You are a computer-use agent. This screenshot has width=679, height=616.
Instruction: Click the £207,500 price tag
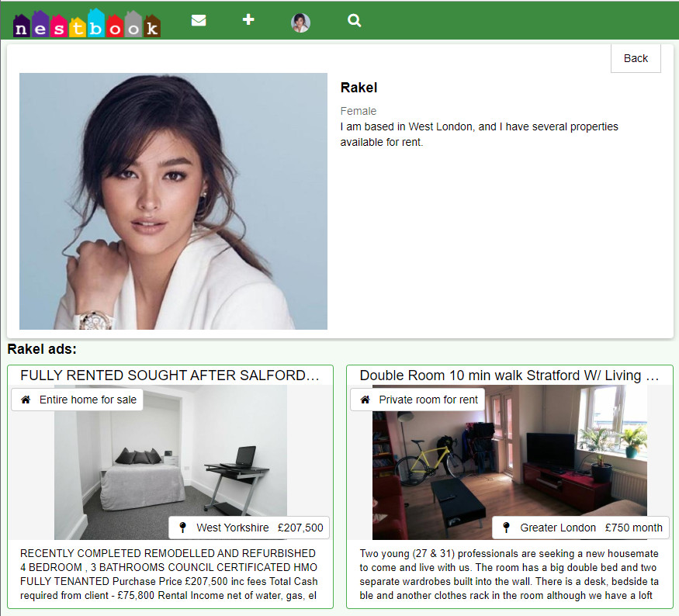pyautogui.click(x=300, y=528)
